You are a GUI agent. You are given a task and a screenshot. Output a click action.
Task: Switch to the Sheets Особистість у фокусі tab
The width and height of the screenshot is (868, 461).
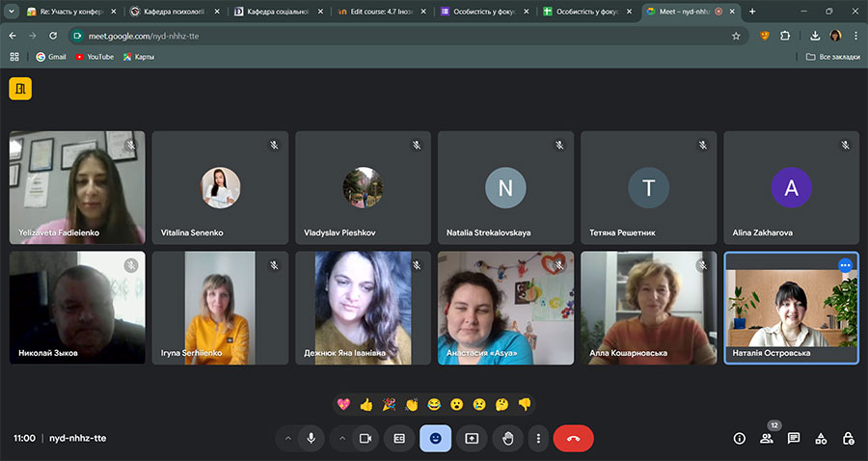click(586, 11)
